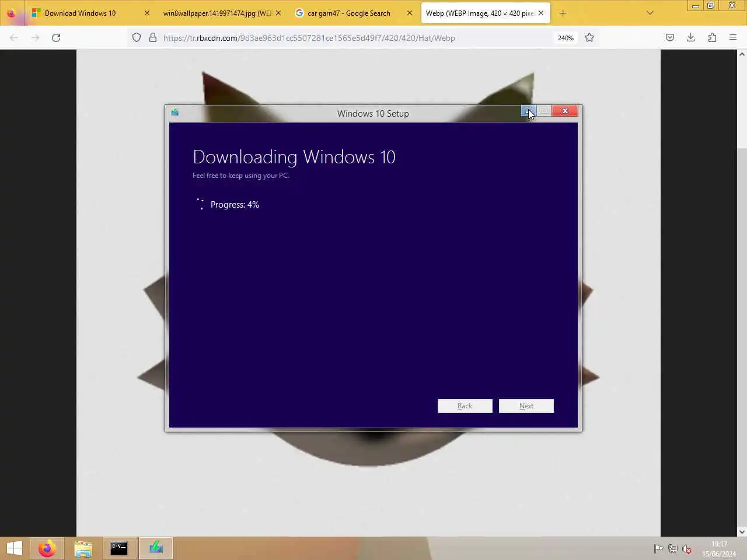Close the car garn47 Google Search tab

(409, 13)
